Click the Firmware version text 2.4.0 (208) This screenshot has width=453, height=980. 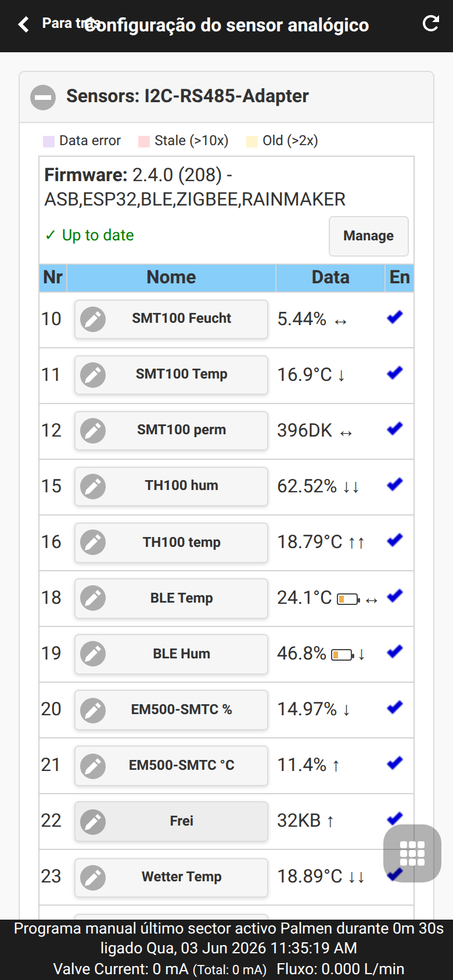[177, 175]
